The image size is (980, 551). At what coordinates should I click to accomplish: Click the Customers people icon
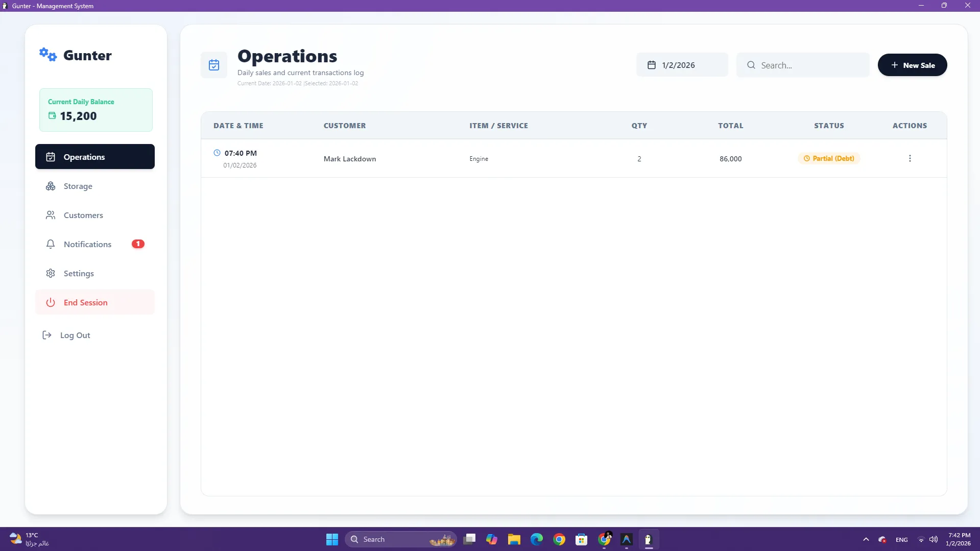tap(51, 215)
